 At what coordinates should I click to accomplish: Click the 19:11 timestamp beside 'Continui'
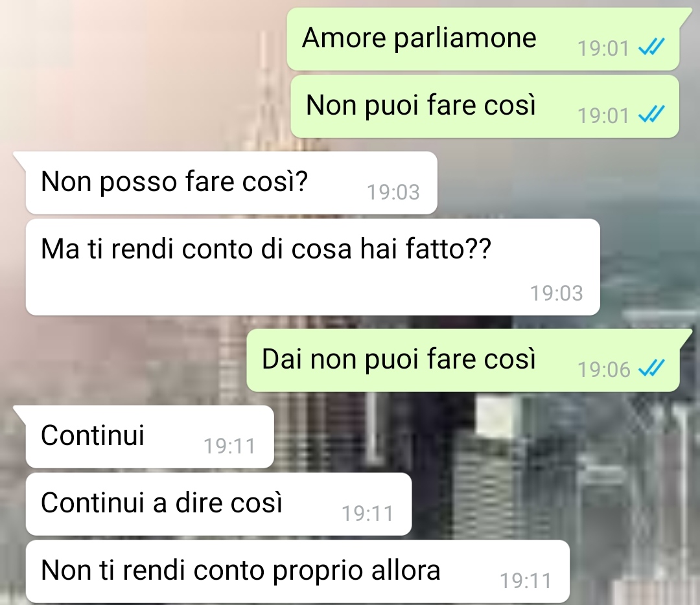tap(229, 446)
